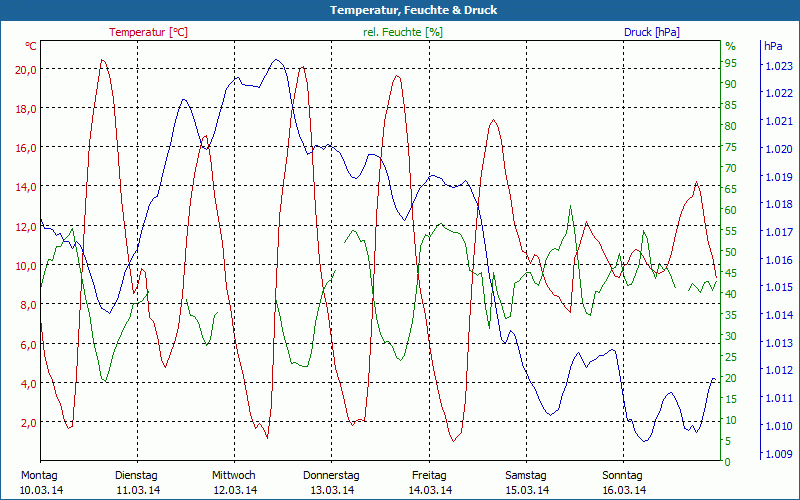Image resolution: width=800 pixels, height=500 pixels.
Task: Click the 1.023 tick on the pressure axis
Action: (777, 66)
